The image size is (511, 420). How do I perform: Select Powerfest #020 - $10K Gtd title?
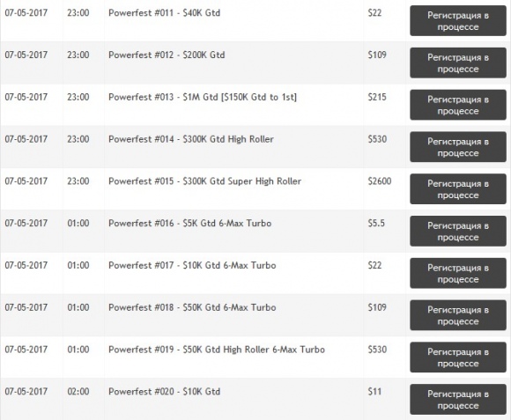pos(164,391)
